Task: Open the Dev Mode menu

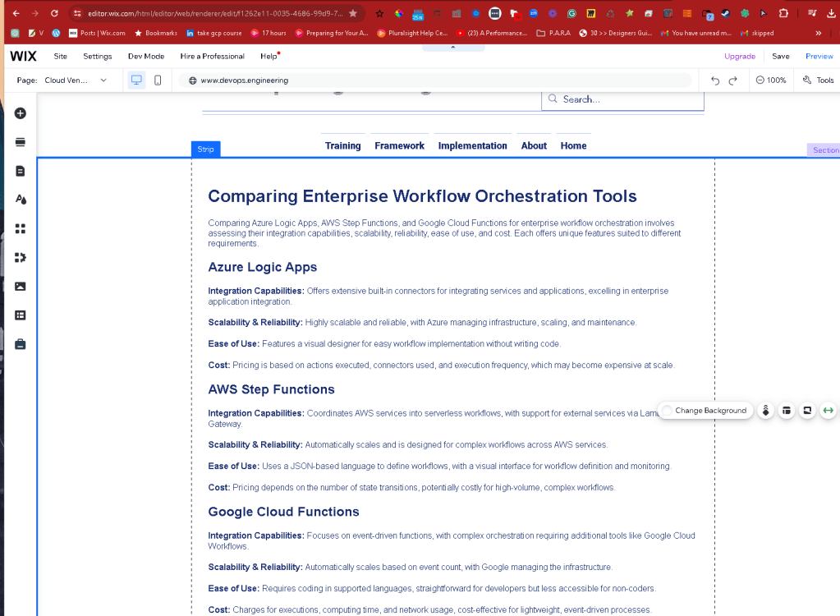Action: point(146,56)
